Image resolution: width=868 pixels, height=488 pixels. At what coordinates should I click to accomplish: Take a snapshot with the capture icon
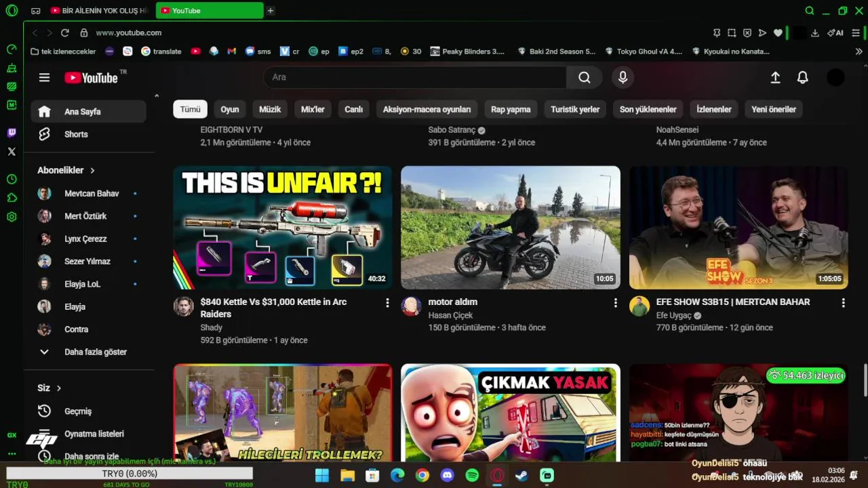point(732,33)
